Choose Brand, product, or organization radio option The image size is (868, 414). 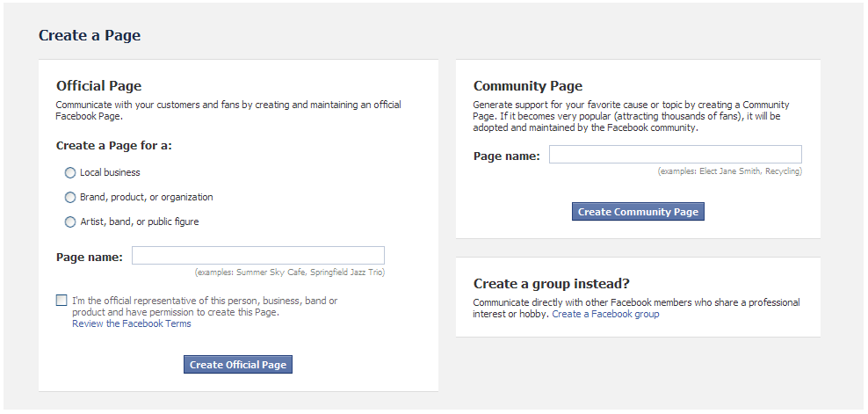click(69, 197)
